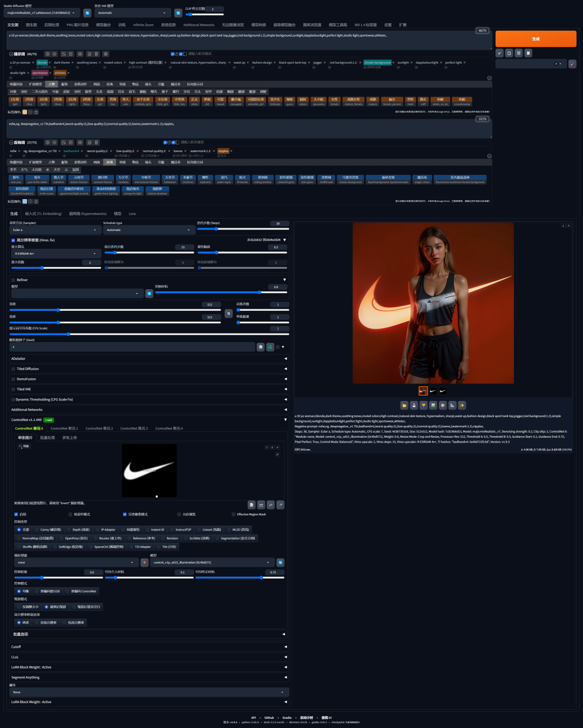Adjust the CLIP skip slider at top

pyautogui.click(x=204, y=15)
